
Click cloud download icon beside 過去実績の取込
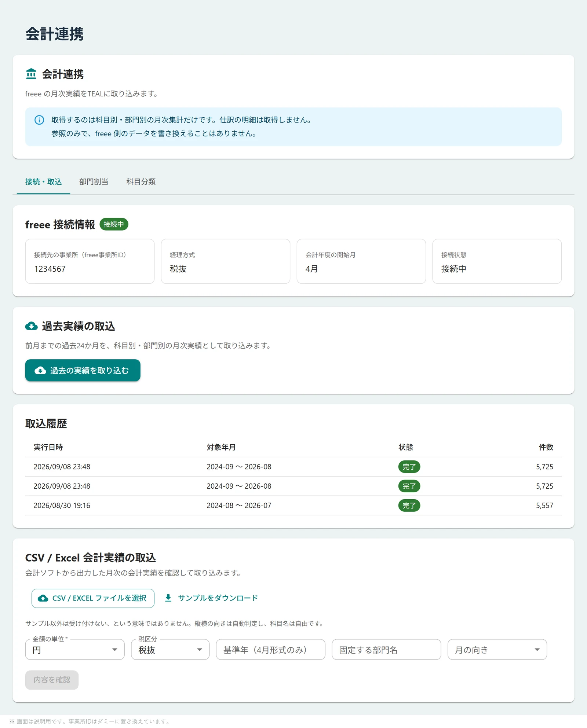coord(31,326)
